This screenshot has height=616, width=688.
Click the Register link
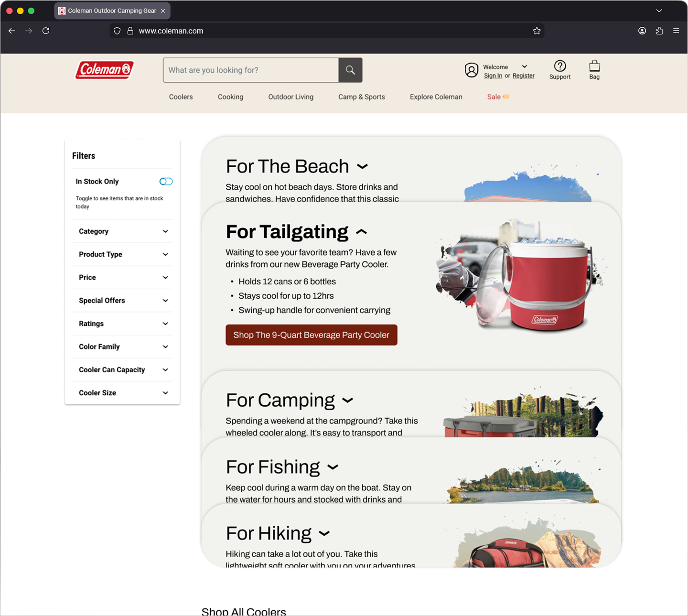[523, 76]
